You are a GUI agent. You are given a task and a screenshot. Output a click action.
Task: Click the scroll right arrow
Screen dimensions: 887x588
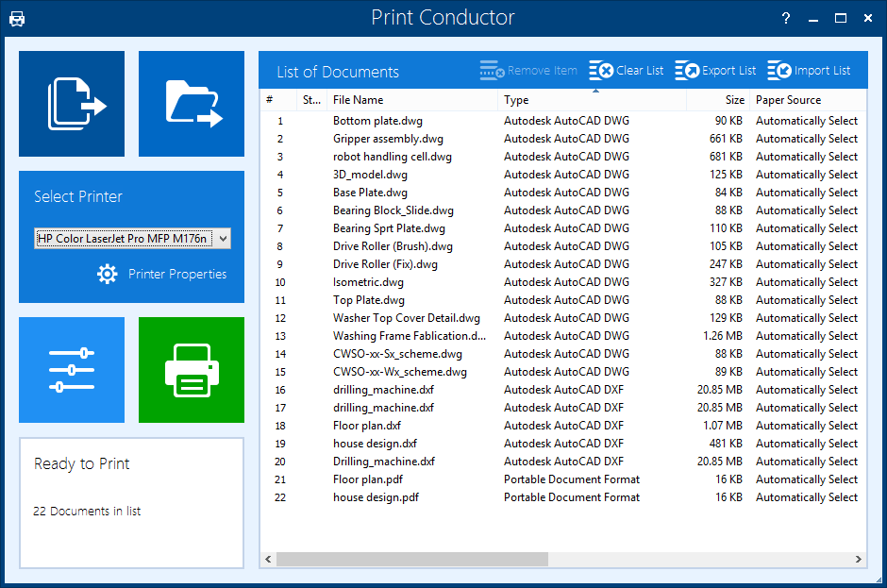pos(858,559)
